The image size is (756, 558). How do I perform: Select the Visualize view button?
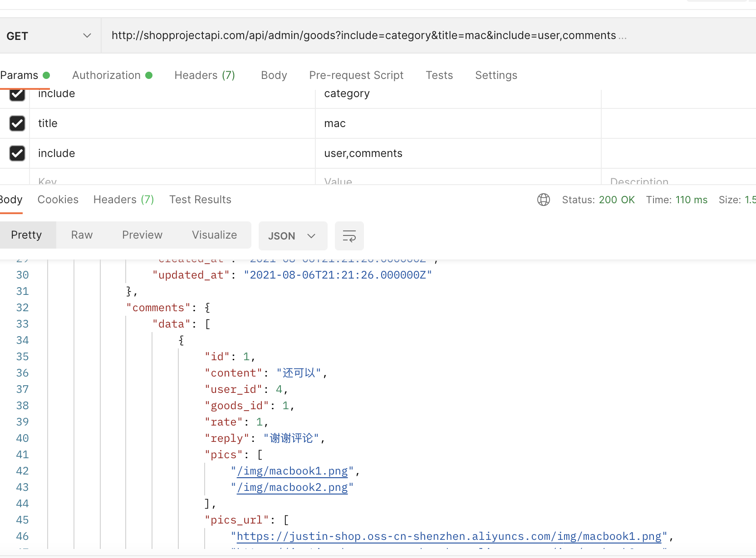point(214,235)
